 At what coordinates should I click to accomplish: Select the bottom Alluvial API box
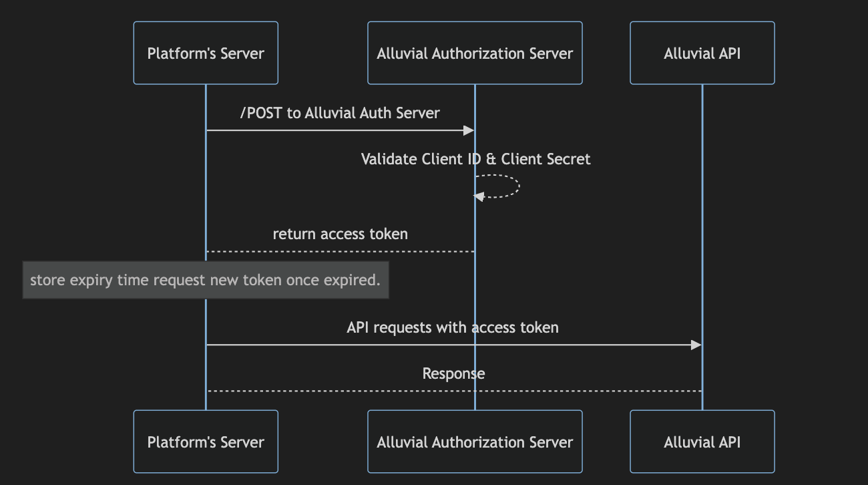(x=702, y=442)
